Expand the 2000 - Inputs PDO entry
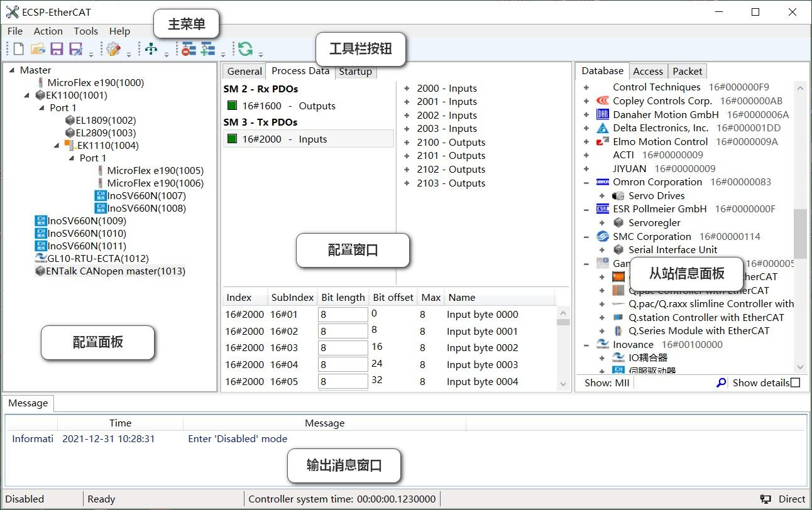The image size is (812, 510). coord(407,89)
